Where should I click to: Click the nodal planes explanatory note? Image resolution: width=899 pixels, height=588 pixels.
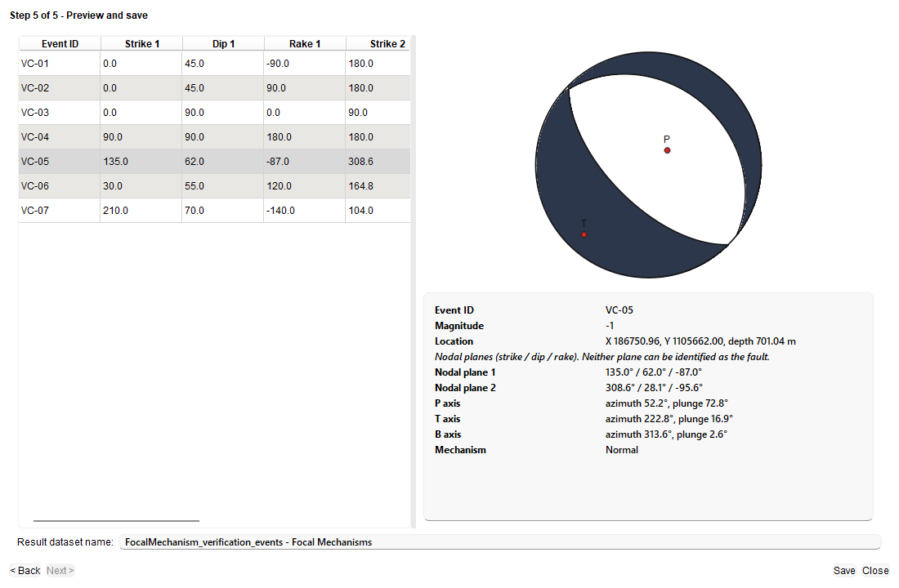tap(602, 357)
